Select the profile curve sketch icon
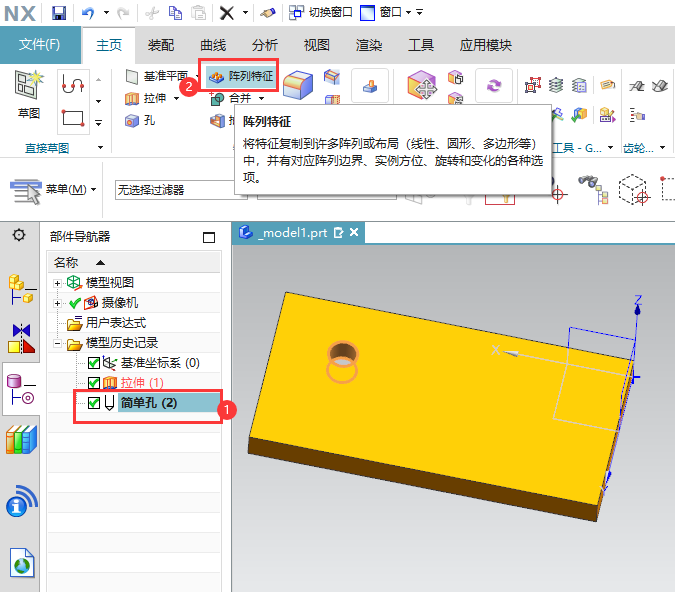This screenshot has height=592, width=675. (x=73, y=84)
